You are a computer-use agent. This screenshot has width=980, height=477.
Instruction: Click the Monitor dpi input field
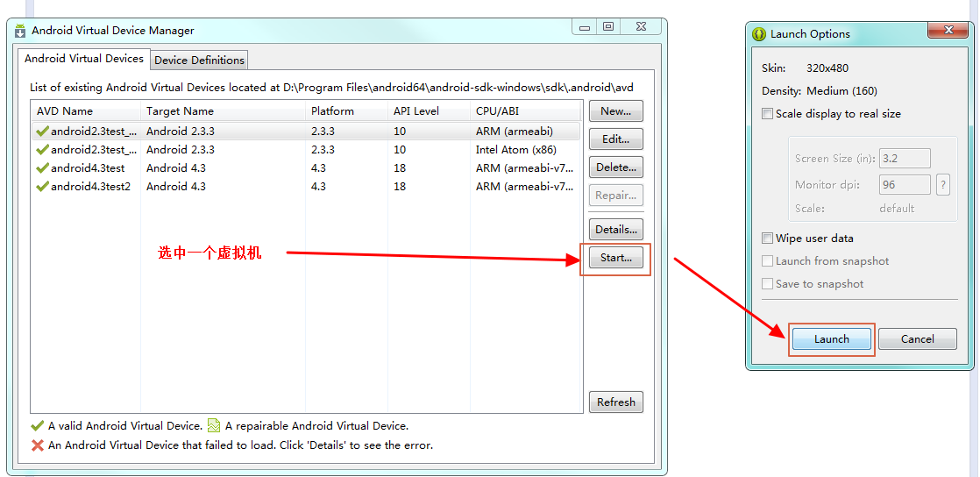pyautogui.click(x=905, y=185)
